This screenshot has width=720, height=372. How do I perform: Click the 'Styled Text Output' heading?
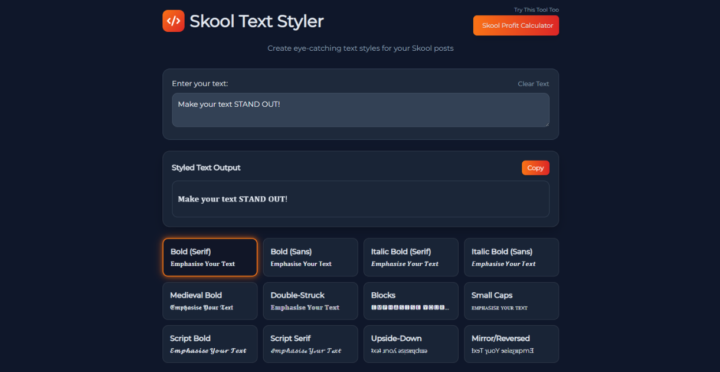click(206, 168)
